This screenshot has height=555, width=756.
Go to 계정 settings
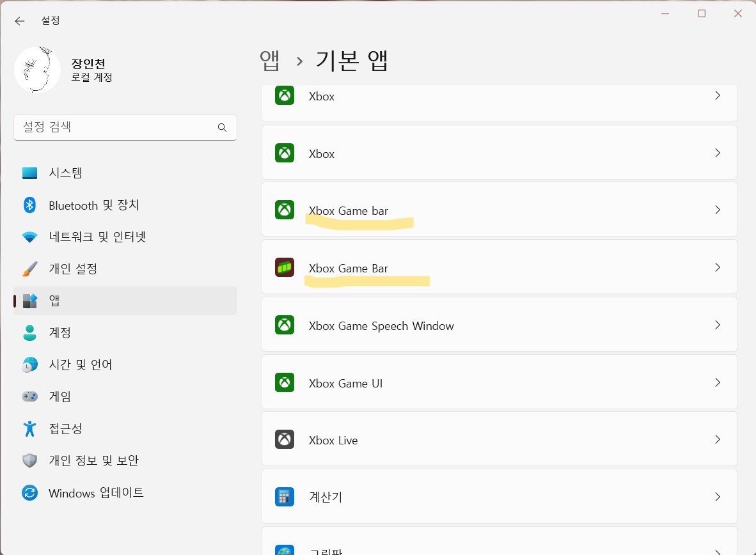(125, 332)
